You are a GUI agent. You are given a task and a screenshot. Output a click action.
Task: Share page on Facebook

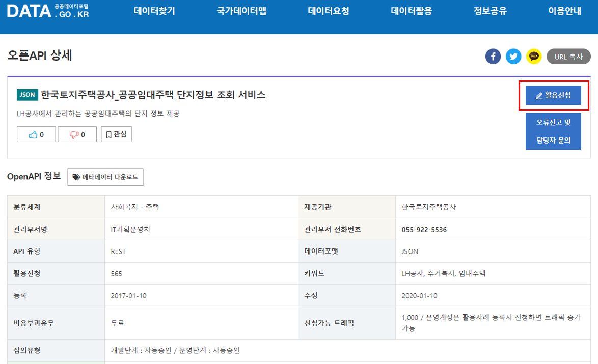click(493, 57)
